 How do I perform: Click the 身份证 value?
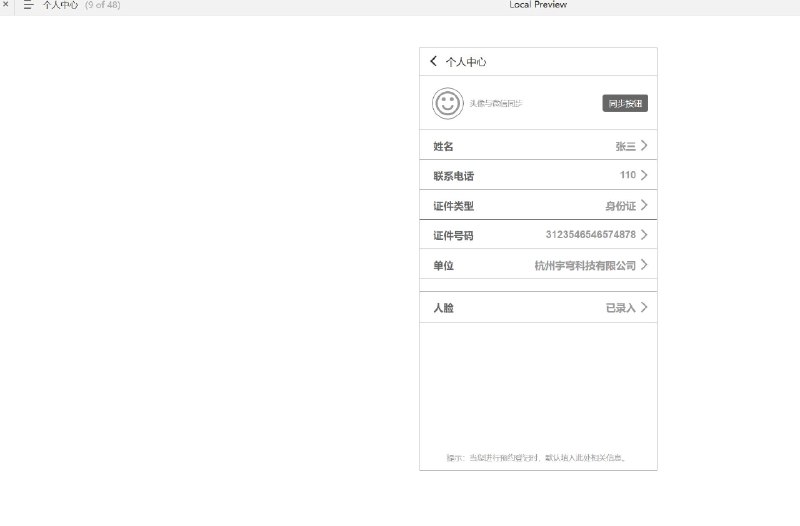[x=620, y=206]
